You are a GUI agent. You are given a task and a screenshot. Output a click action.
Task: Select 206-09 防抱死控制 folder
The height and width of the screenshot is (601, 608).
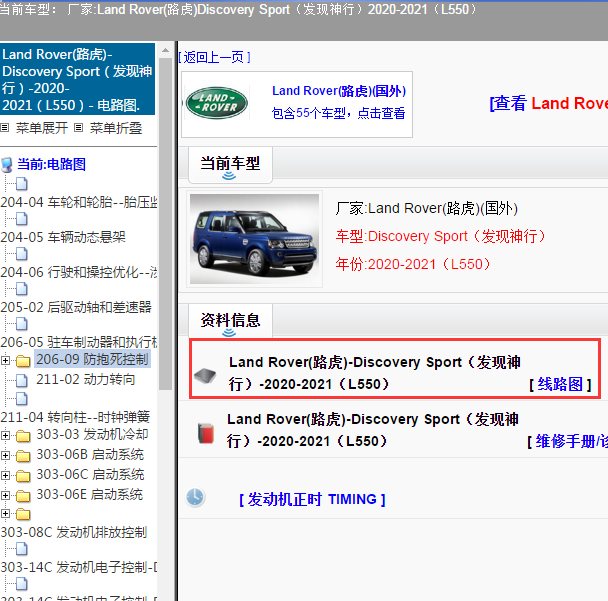[92, 359]
